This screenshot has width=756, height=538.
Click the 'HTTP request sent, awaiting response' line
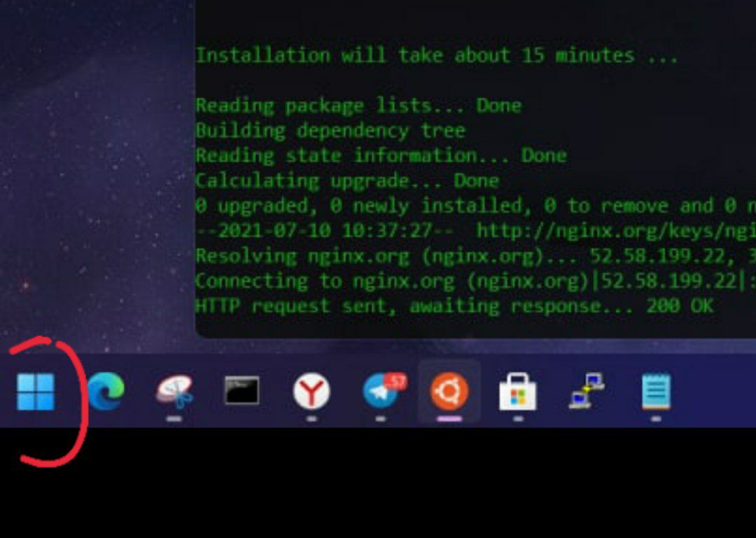coord(454,306)
